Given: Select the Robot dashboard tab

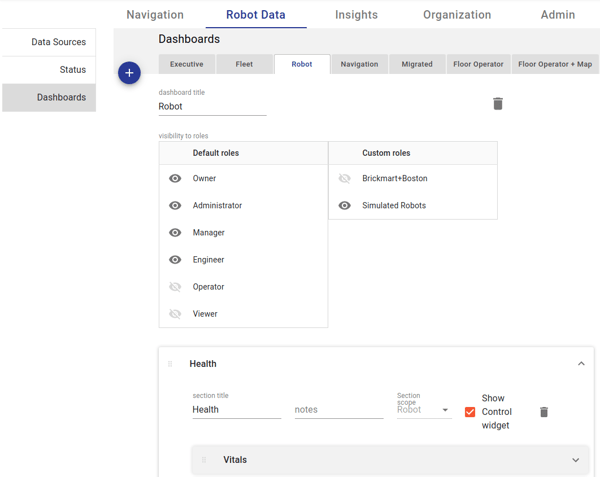Looking at the screenshot, I should 302,64.
